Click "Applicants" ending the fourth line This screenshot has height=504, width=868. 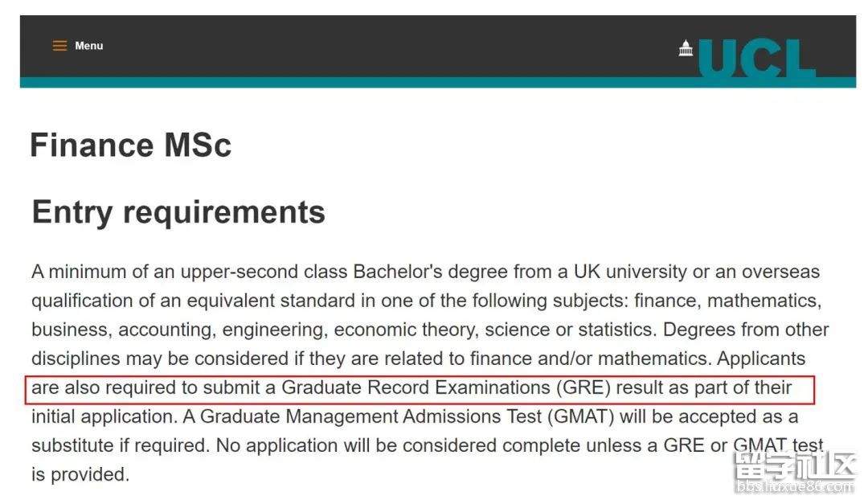pyautogui.click(x=761, y=359)
